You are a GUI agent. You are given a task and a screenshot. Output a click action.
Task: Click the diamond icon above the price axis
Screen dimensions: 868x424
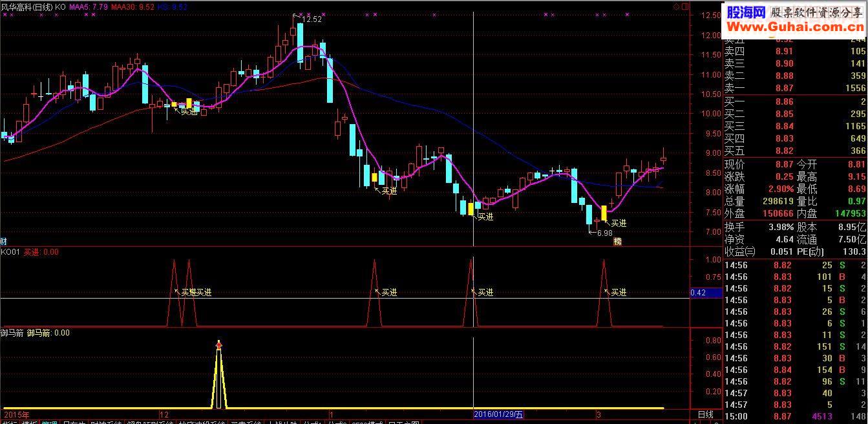point(676,6)
